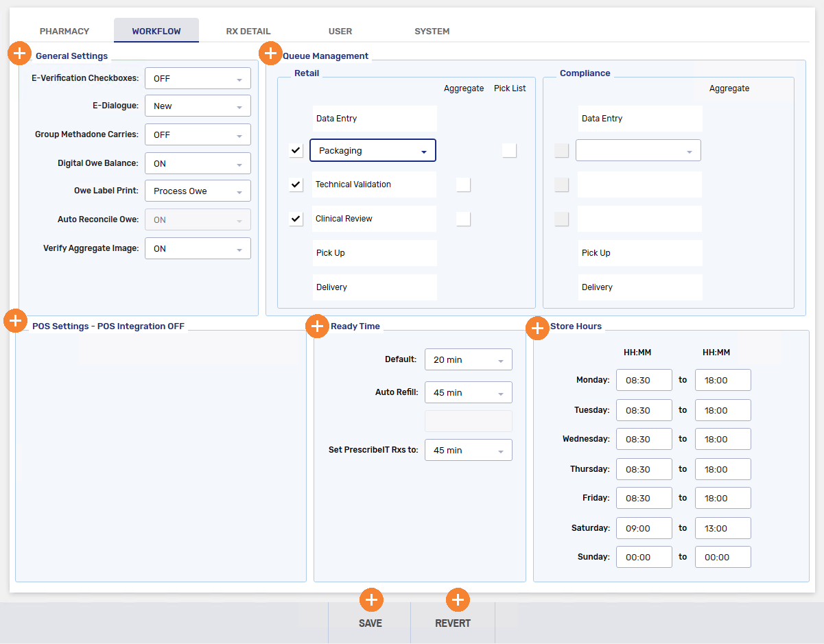Click the SAVE button
The width and height of the screenshot is (824, 644).
point(370,623)
